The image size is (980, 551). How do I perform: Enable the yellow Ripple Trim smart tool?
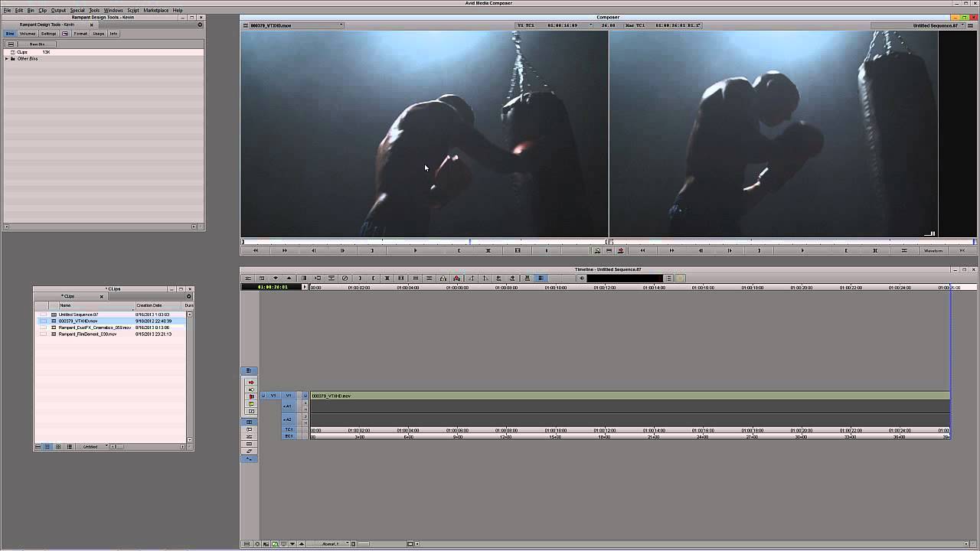click(x=251, y=404)
